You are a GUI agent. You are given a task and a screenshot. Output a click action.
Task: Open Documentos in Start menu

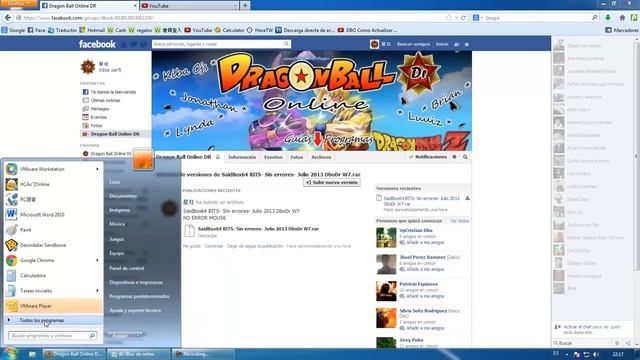coord(123,196)
